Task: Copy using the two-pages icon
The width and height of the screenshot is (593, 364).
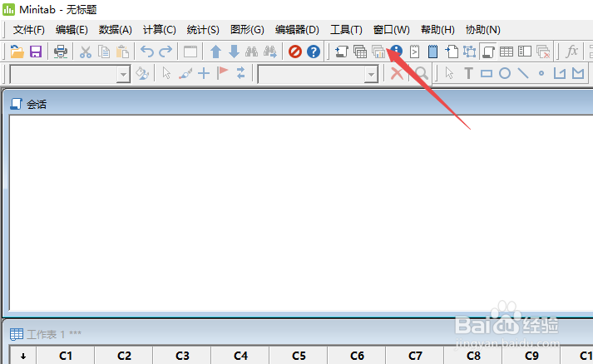Action: 104,52
